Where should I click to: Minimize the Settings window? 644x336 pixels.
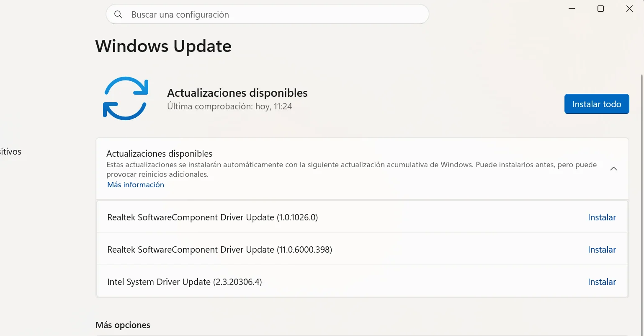[x=572, y=9]
